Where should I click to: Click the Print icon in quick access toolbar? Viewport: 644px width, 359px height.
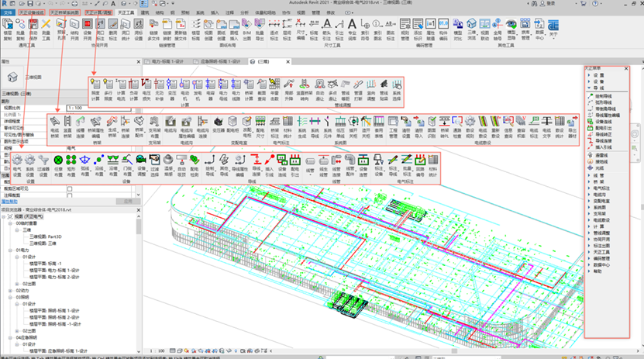[74, 3]
